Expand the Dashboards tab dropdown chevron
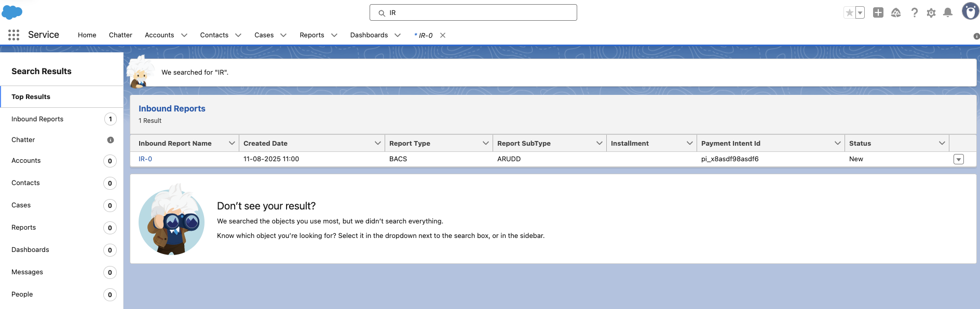980x309 pixels. click(398, 35)
